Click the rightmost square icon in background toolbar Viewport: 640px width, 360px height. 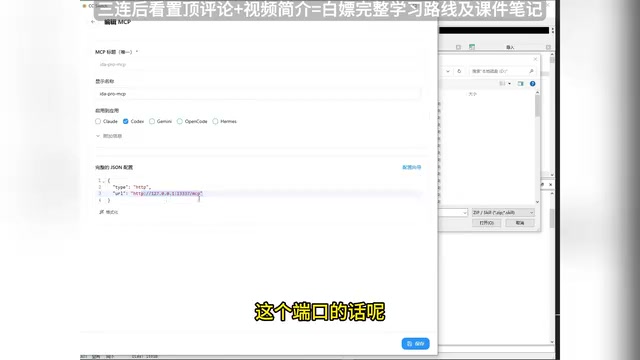coord(548,47)
